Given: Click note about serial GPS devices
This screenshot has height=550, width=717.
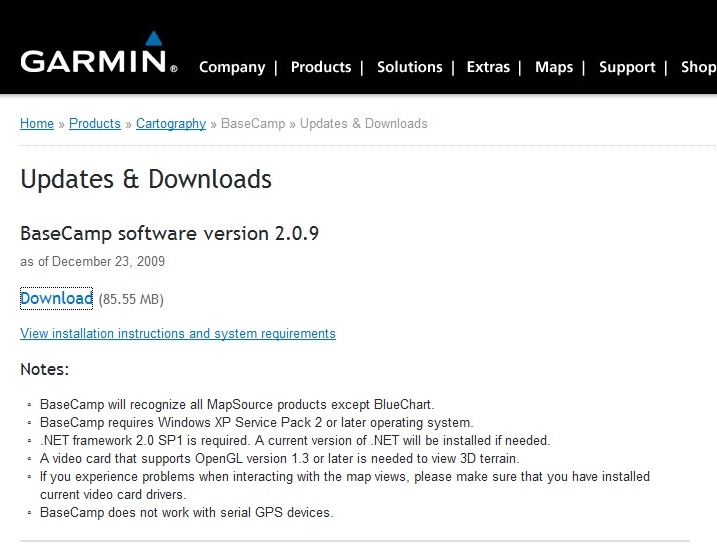Looking at the screenshot, I should pos(187,513).
